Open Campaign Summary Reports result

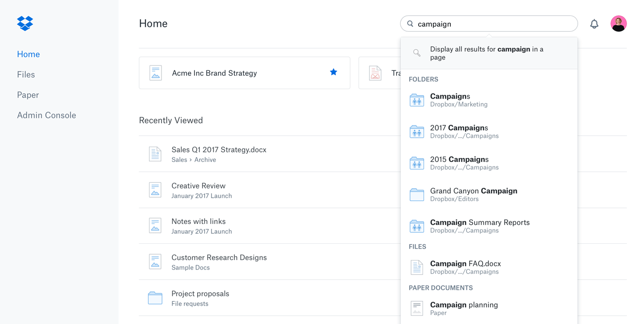489,226
